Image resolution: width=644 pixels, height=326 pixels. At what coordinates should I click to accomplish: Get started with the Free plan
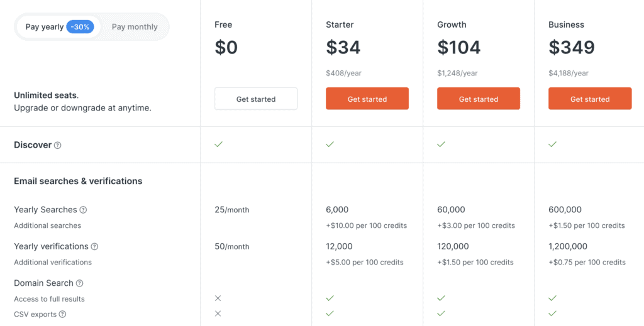click(x=256, y=99)
